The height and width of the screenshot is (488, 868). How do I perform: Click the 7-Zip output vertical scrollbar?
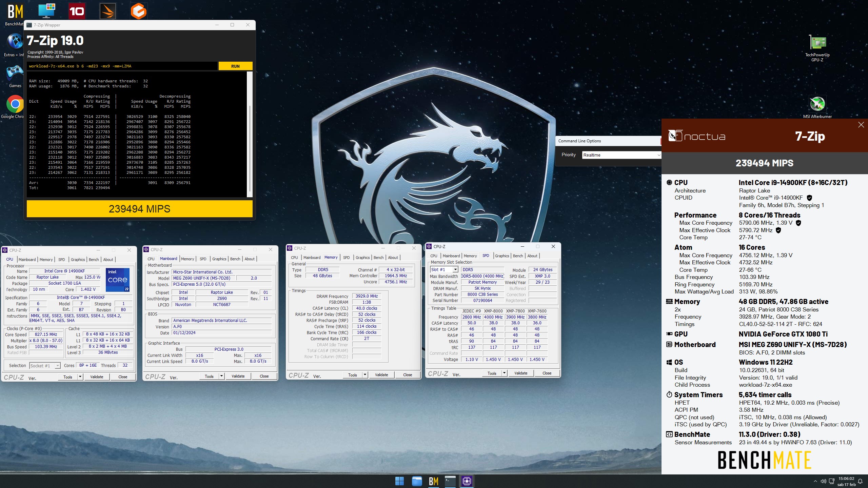point(250,149)
